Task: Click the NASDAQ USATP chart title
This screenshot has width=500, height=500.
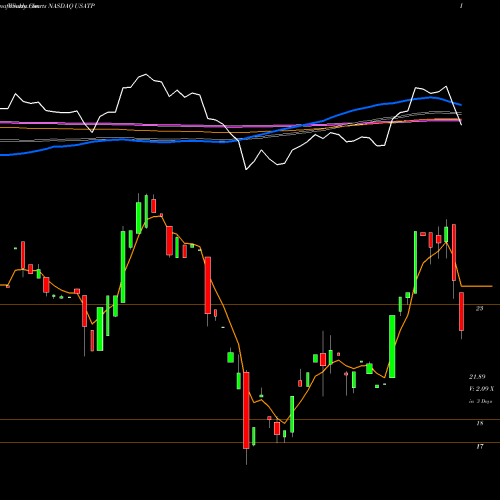Action: [72, 6]
